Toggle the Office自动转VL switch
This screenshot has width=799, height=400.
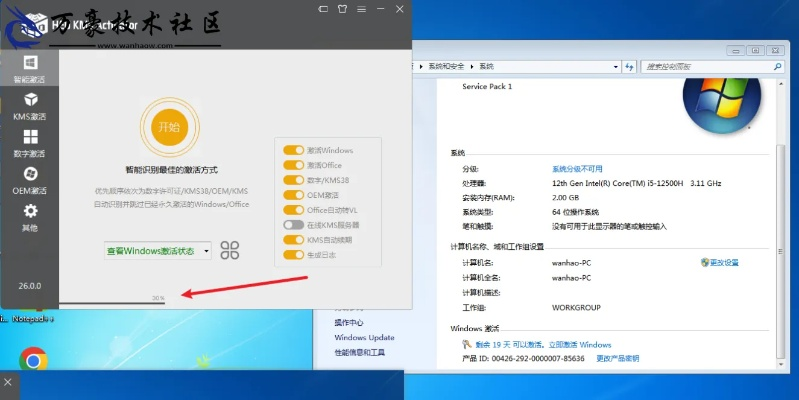point(294,210)
